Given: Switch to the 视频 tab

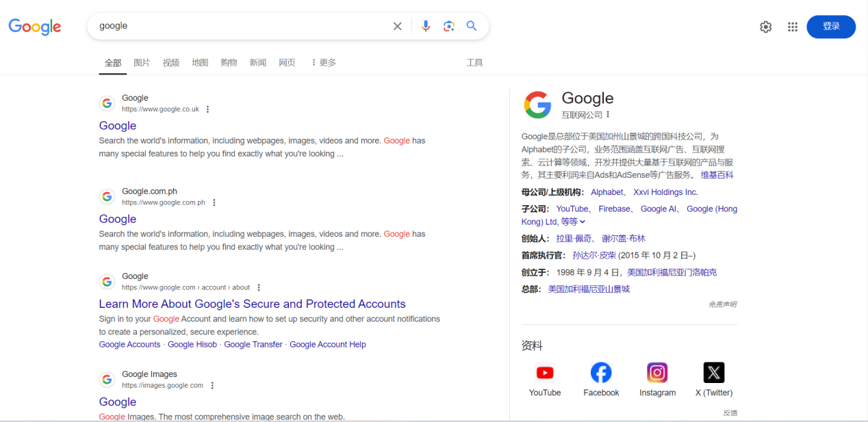Looking at the screenshot, I should click(x=171, y=62).
